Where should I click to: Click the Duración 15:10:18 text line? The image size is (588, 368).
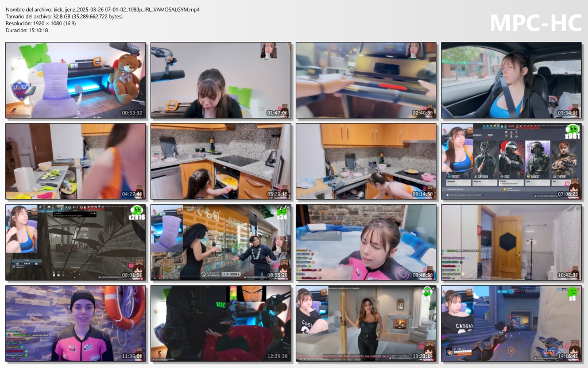pyautogui.click(x=27, y=30)
